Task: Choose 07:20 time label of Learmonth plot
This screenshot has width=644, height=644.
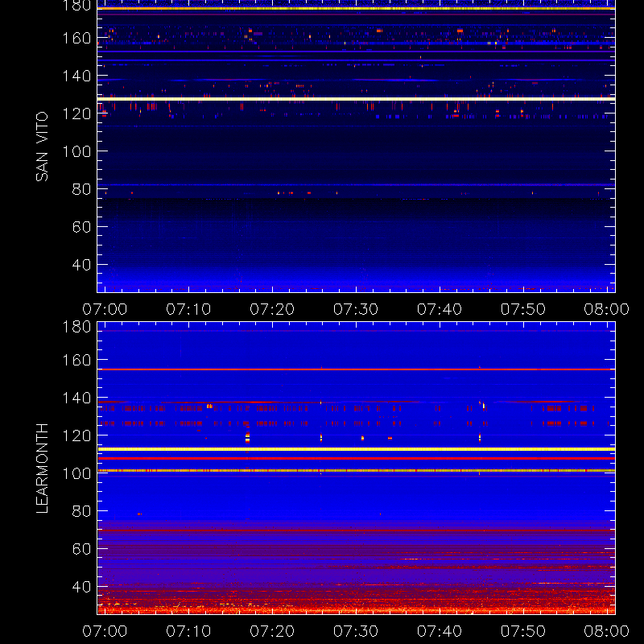Action: [272, 631]
